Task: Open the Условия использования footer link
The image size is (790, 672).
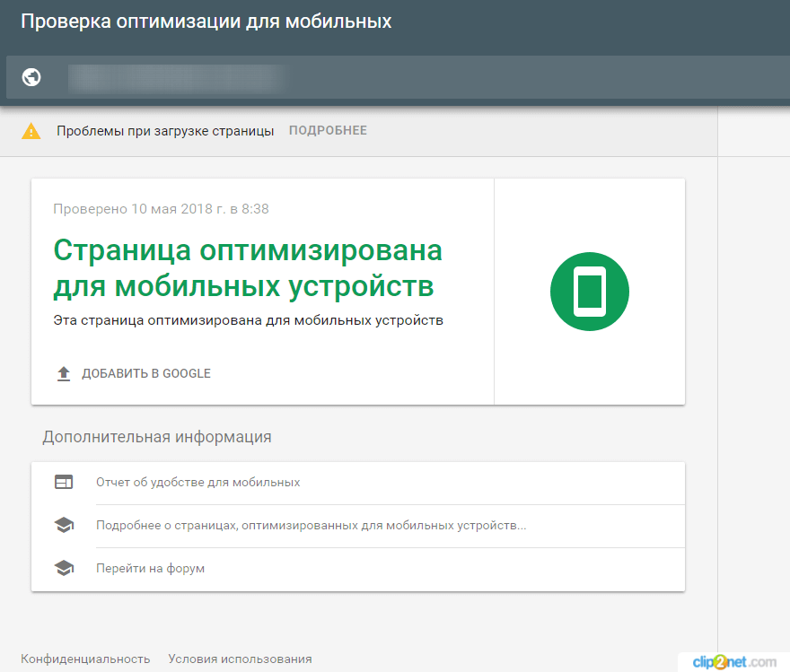Action: point(240,659)
